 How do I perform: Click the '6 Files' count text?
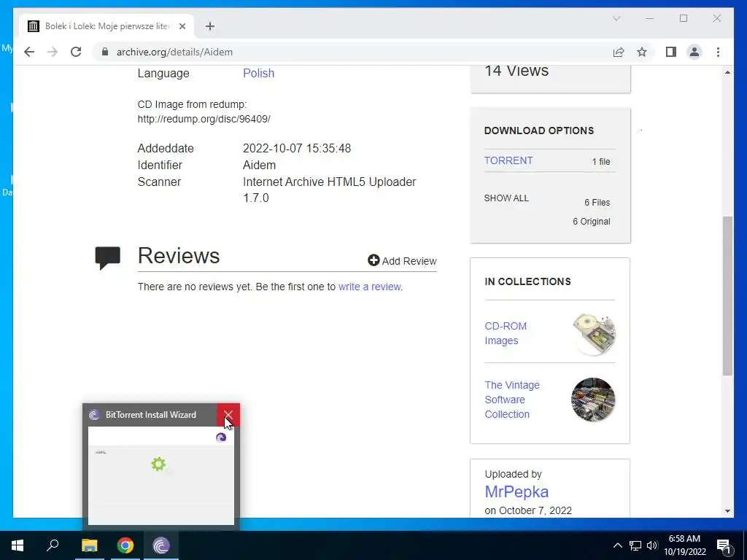pos(597,203)
